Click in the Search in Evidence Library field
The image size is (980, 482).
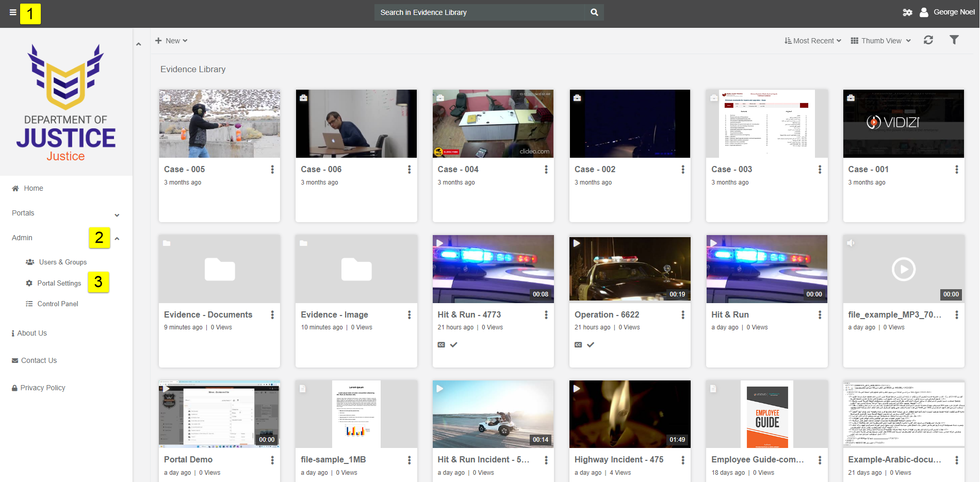(x=480, y=12)
